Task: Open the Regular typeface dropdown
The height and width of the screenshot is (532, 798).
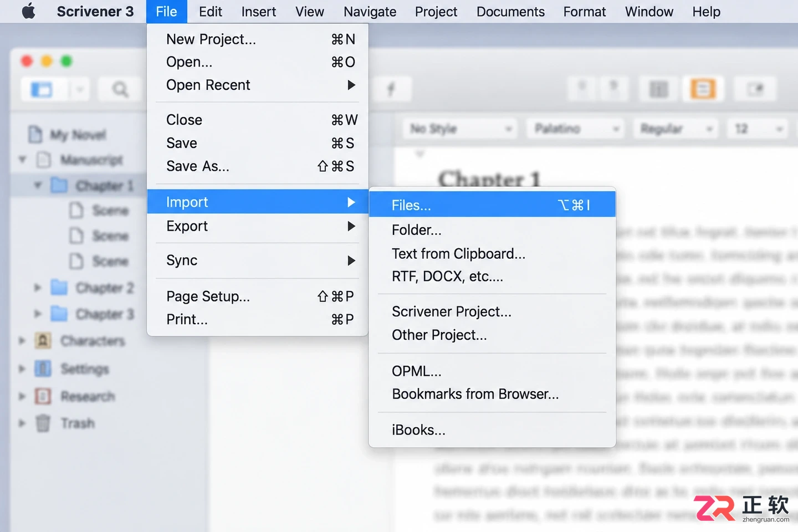Action: pyautogui.click(x=676, y=129)
